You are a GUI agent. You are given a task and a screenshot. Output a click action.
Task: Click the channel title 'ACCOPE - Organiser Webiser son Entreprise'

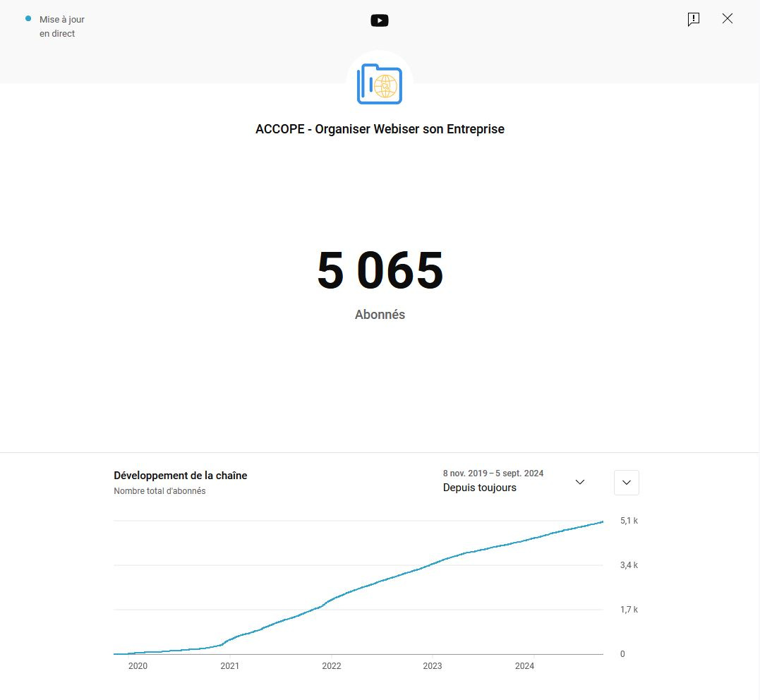380,129
